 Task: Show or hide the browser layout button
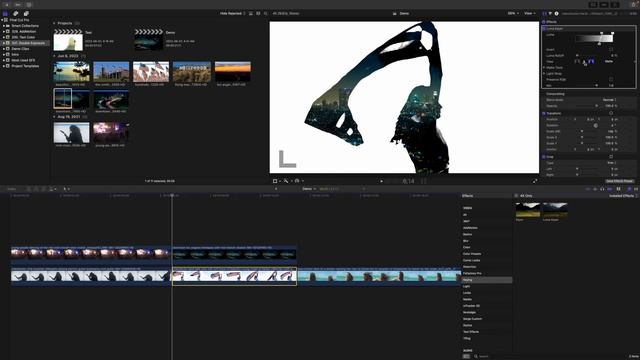593,4
